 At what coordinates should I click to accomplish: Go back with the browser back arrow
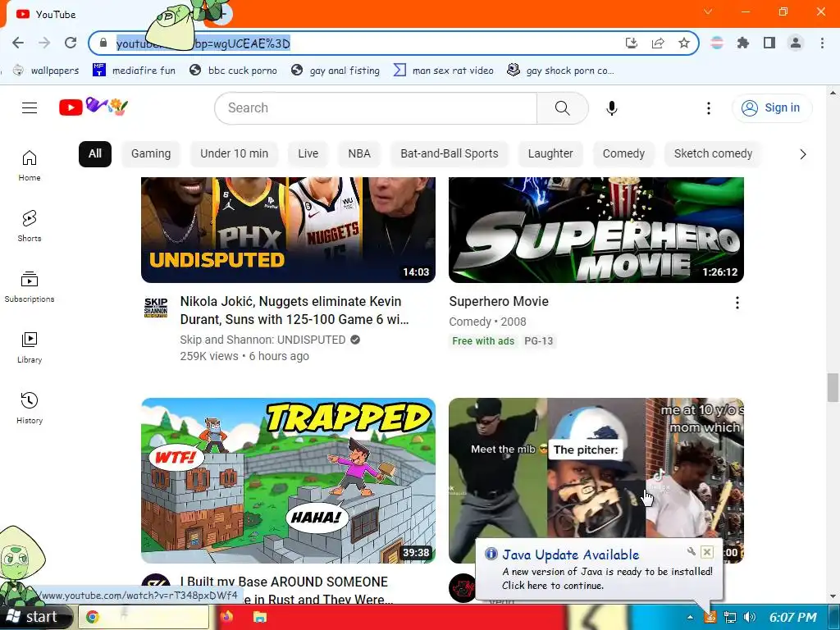click(18, 43)
